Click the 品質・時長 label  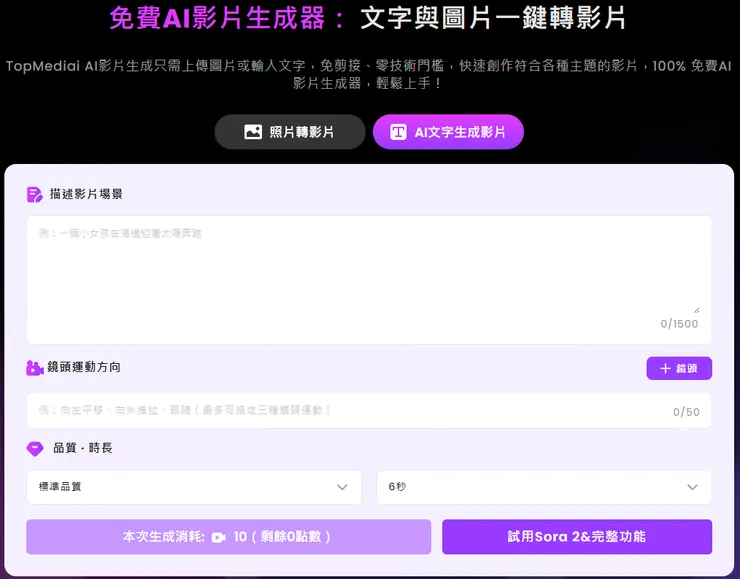[83, 448]
